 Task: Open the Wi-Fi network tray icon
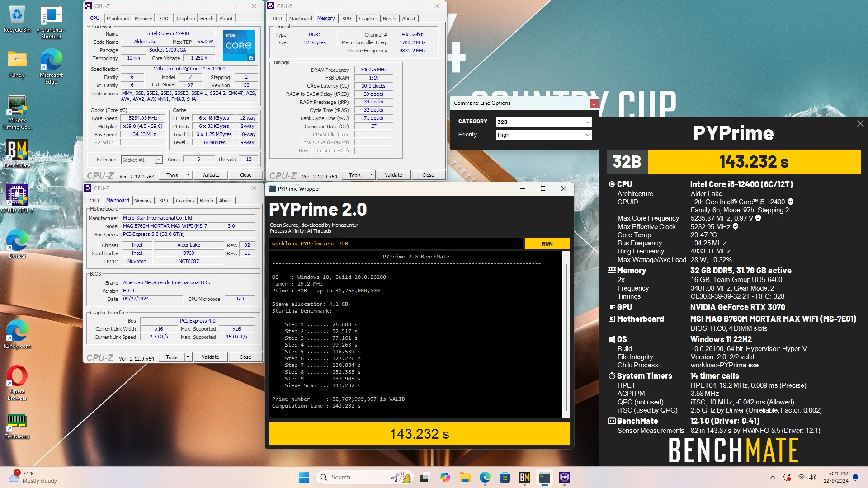coord(801,477)
